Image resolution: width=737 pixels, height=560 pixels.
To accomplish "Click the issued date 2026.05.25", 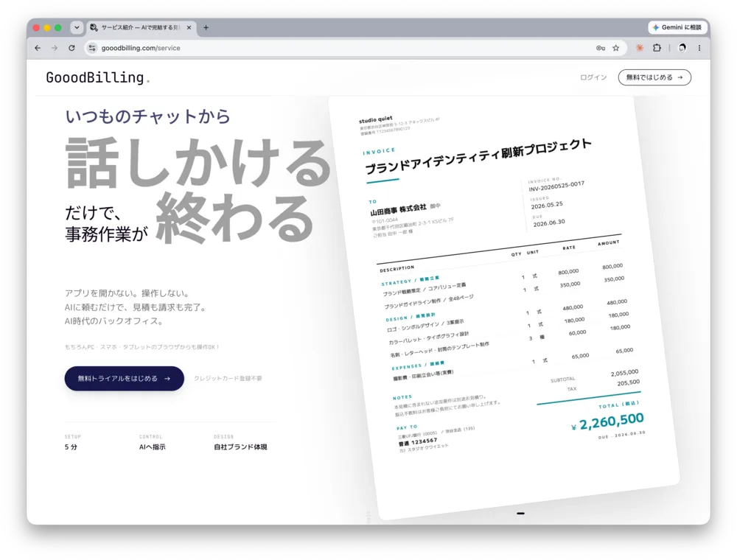I will 547,206.
